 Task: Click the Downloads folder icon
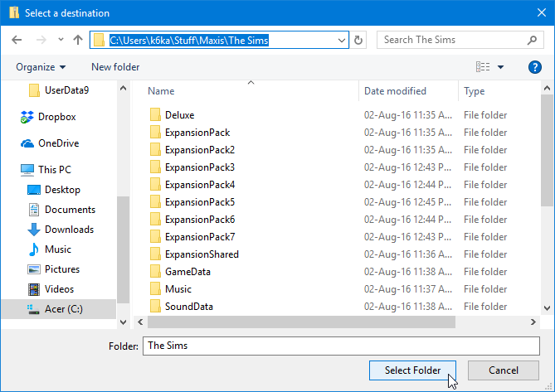(34, 230)
